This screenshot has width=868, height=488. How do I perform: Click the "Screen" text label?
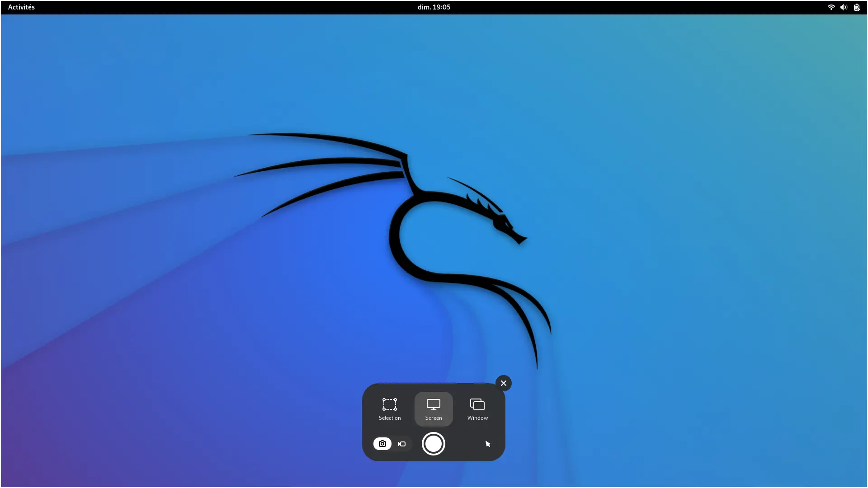click(x=433, y=418)
